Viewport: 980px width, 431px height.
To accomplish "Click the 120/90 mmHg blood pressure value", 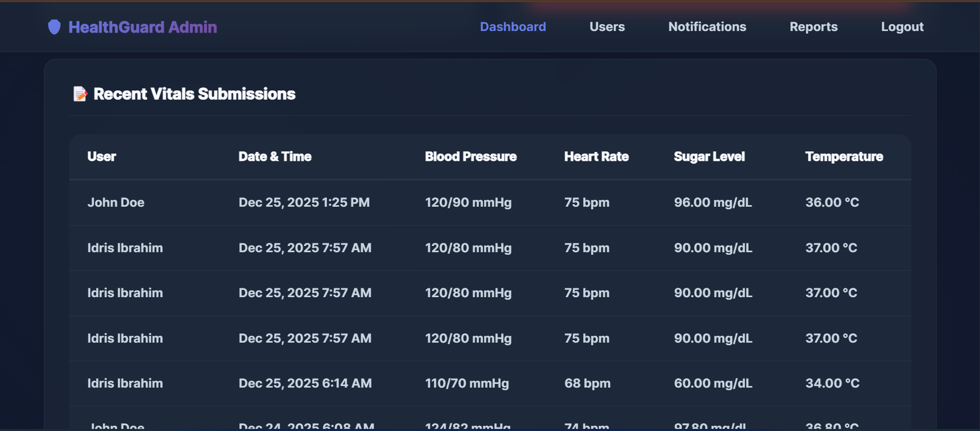I will point(468,203).
